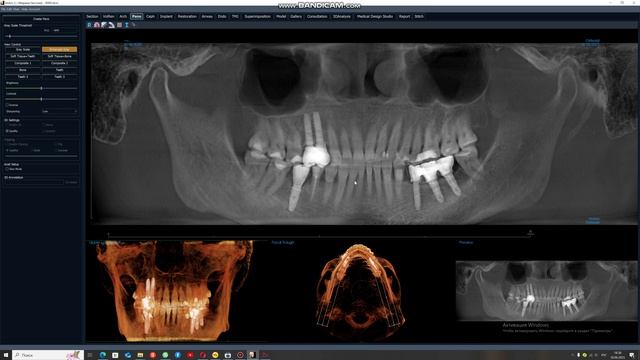Image resolution: width=640 pixels, height=360 pixels.
Task: Open the Section tab
Action: 92,16
